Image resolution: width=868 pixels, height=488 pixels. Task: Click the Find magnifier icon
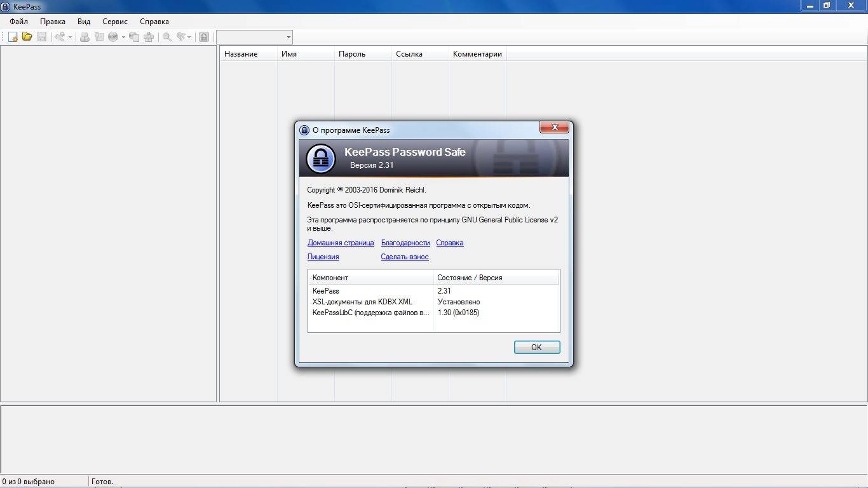[167, 37]
